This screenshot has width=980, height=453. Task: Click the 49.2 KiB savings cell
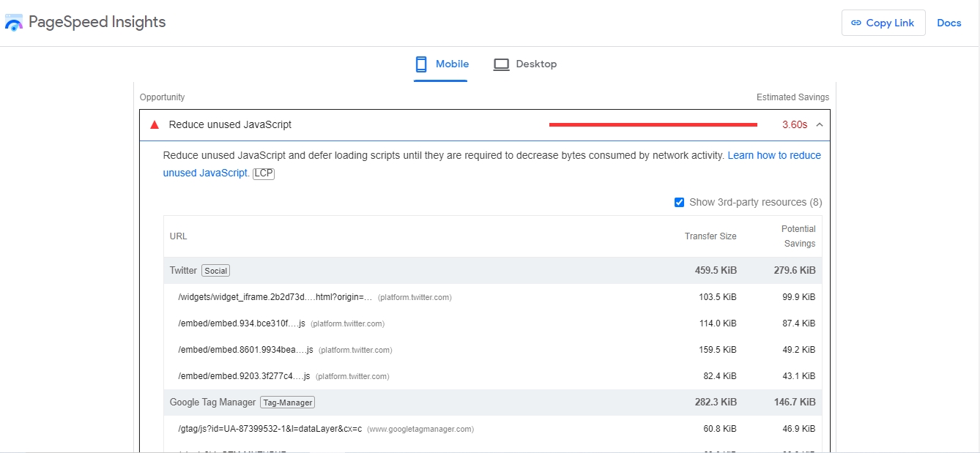point(798,350)
